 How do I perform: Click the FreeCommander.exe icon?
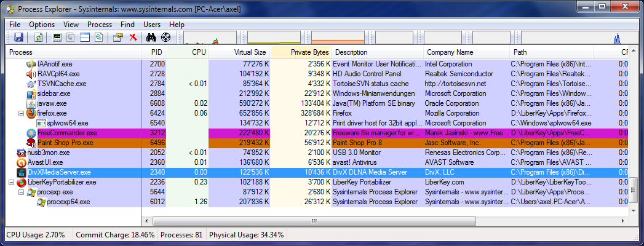coord(31,133)
